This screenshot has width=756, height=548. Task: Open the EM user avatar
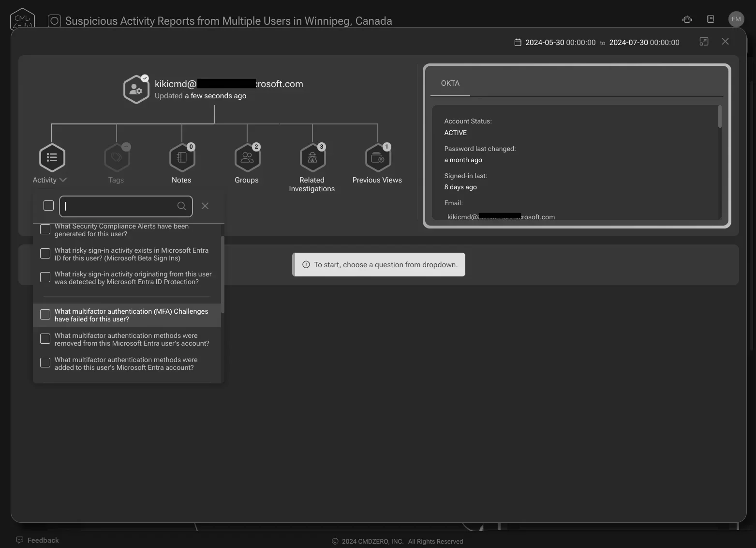(x=736, y=19)
